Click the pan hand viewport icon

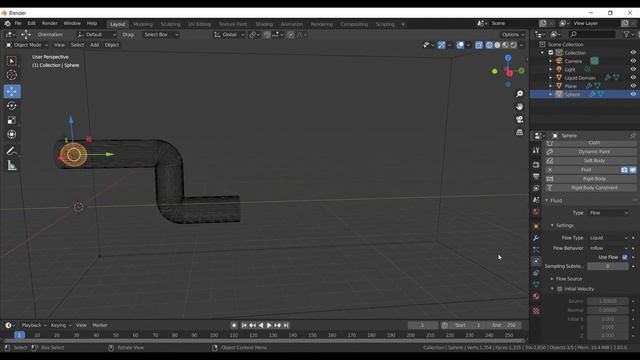coord(519,107)
